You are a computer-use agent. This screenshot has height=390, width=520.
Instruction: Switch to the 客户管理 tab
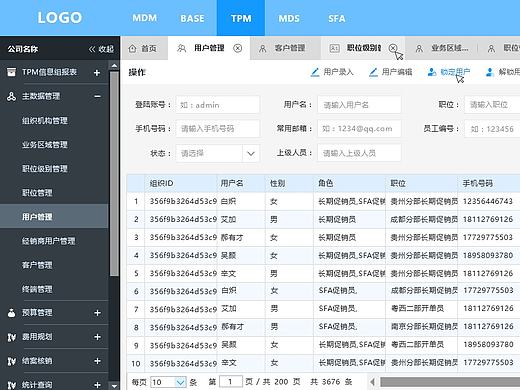(x=285, y=48)
